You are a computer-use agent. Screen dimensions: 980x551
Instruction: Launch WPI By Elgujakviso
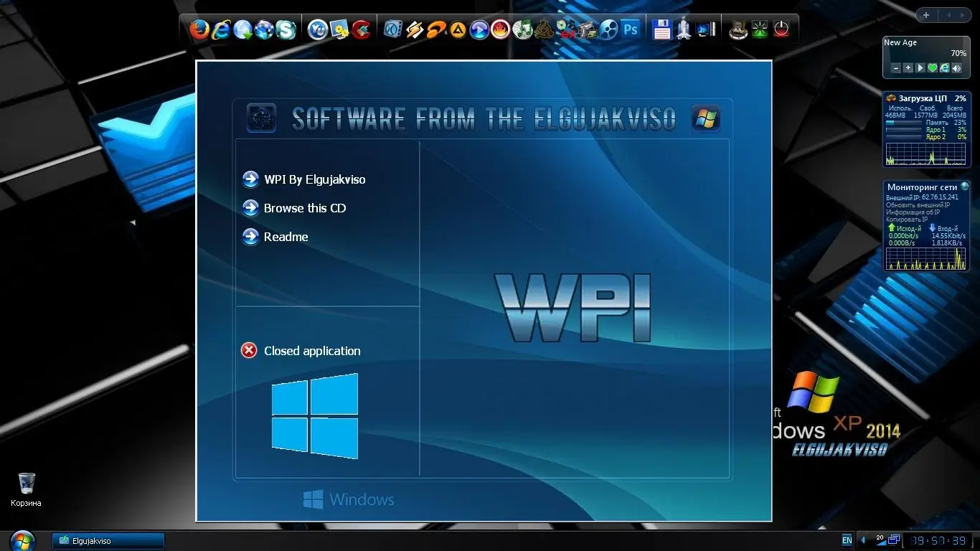pyautogui.click(x=304, y=179)
